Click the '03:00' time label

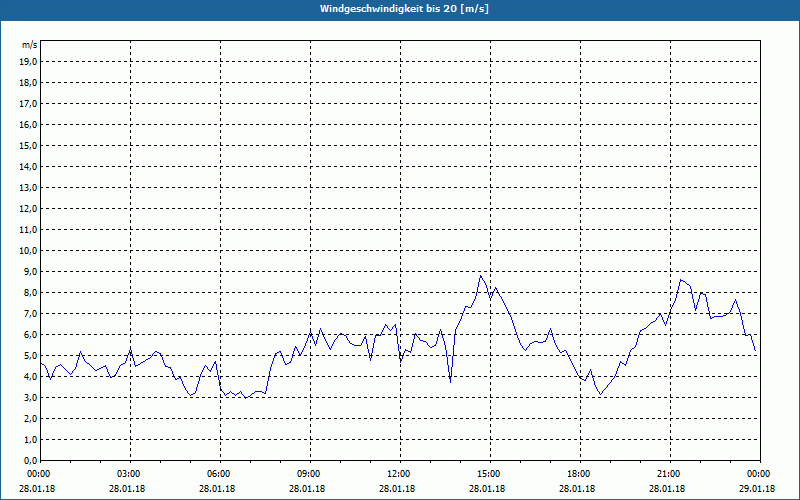pyautogui.click(x=130, y=474)
